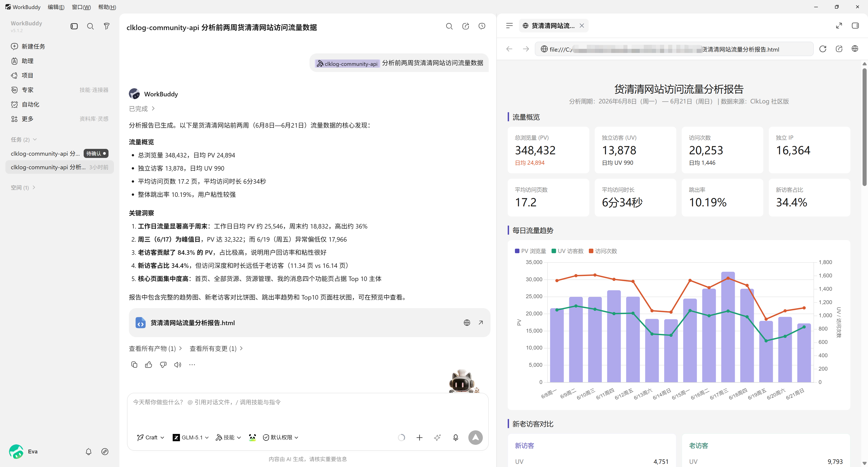The height and width of the screenshot is (467, 868).
Task: Open Eva user avatar
Action: pyautogui.click(x=16, y=452)
